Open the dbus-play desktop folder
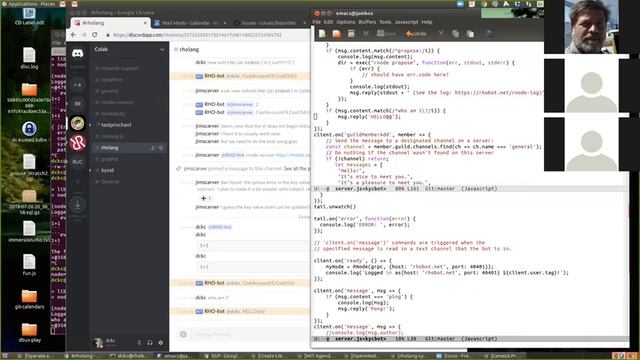Screen dimensions: 640x360 click(29, 333)
